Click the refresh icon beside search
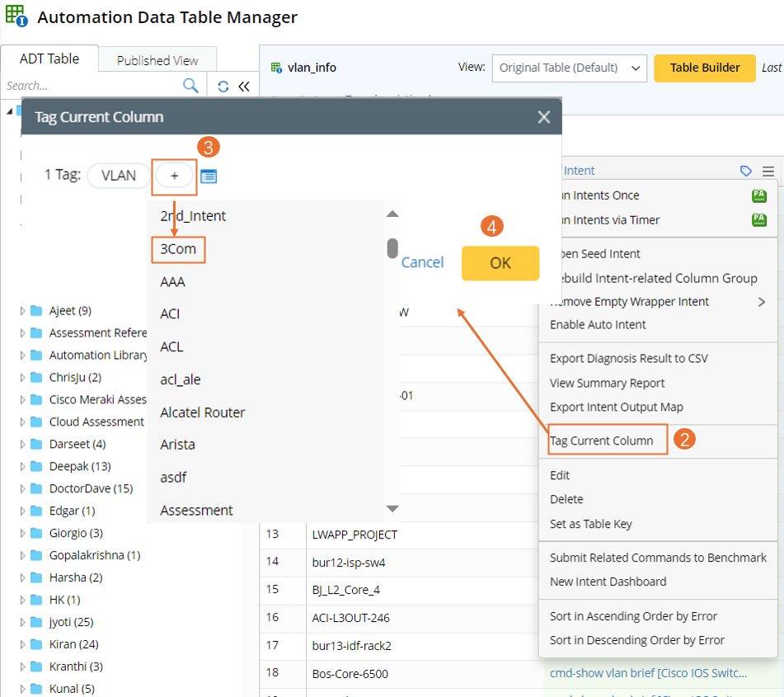Screen dimensions: 784x697 pyautogui.click(x=223, y=87)
